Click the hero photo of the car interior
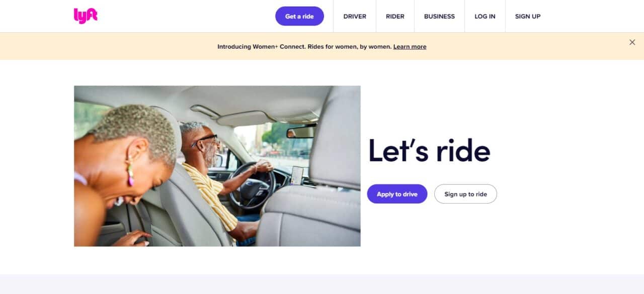 (x=217, y=166)
